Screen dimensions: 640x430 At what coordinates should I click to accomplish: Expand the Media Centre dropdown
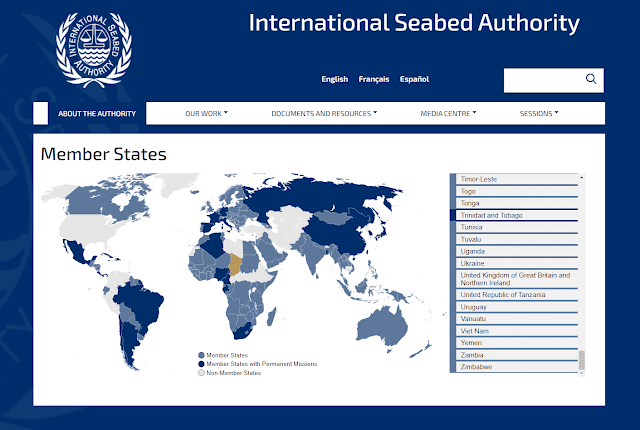pyautogui.click(x=448, y=113)
